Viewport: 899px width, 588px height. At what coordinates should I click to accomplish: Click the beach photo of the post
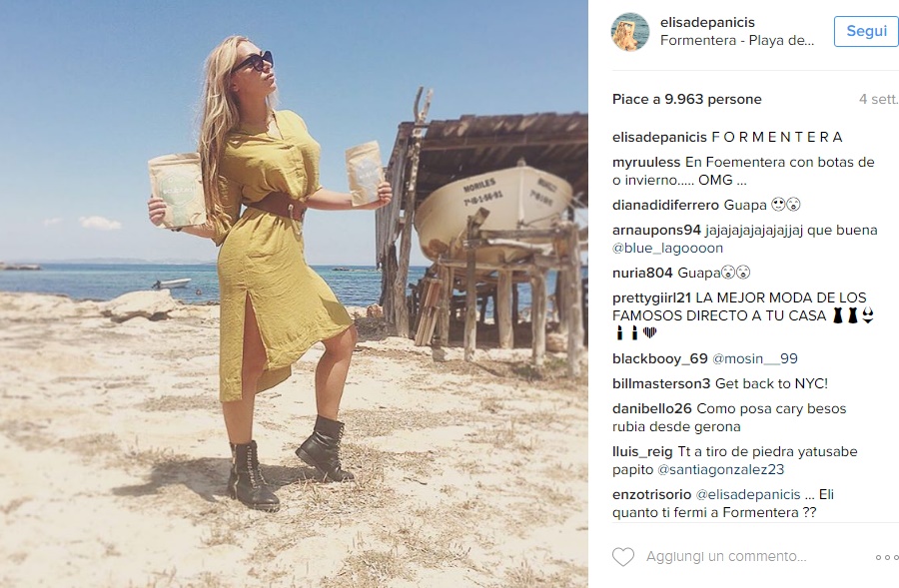[x=294, y=294]
